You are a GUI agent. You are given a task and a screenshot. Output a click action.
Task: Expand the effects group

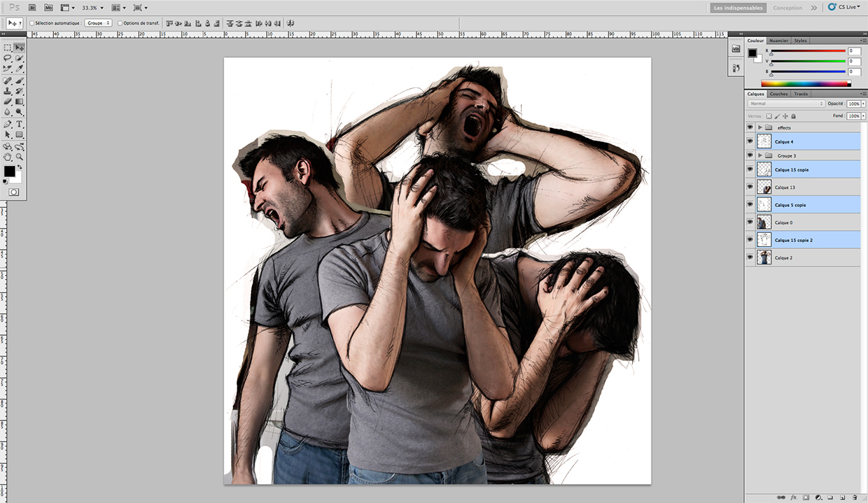click(x=760, y=127)
